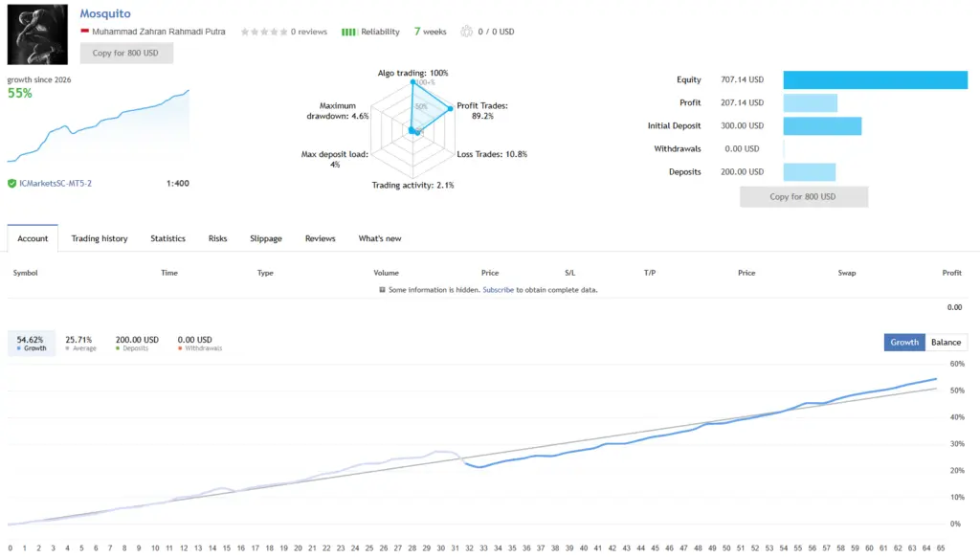Click the Maximum drawdown: 4.6% label
Screen dimensions: 980x558
coord(338,111)
